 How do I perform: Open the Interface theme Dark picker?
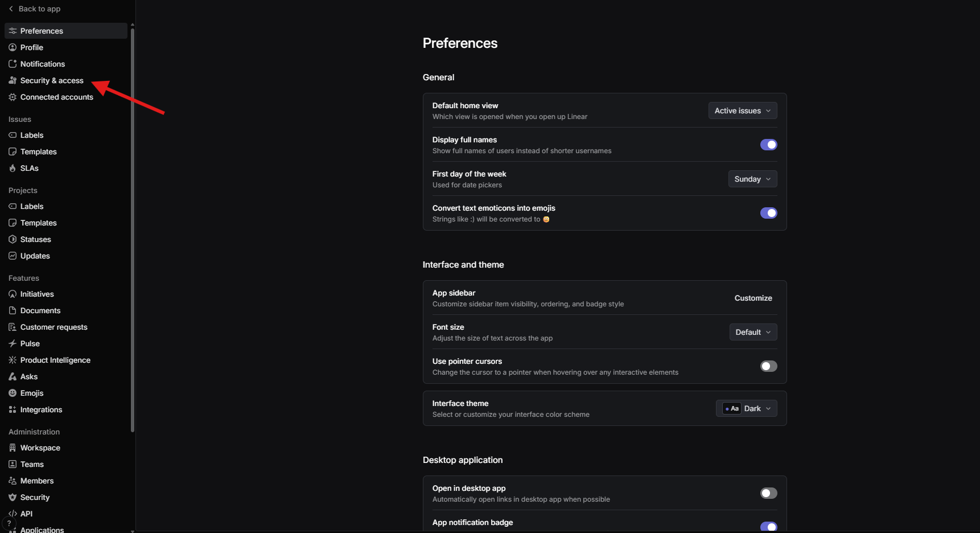746,408
